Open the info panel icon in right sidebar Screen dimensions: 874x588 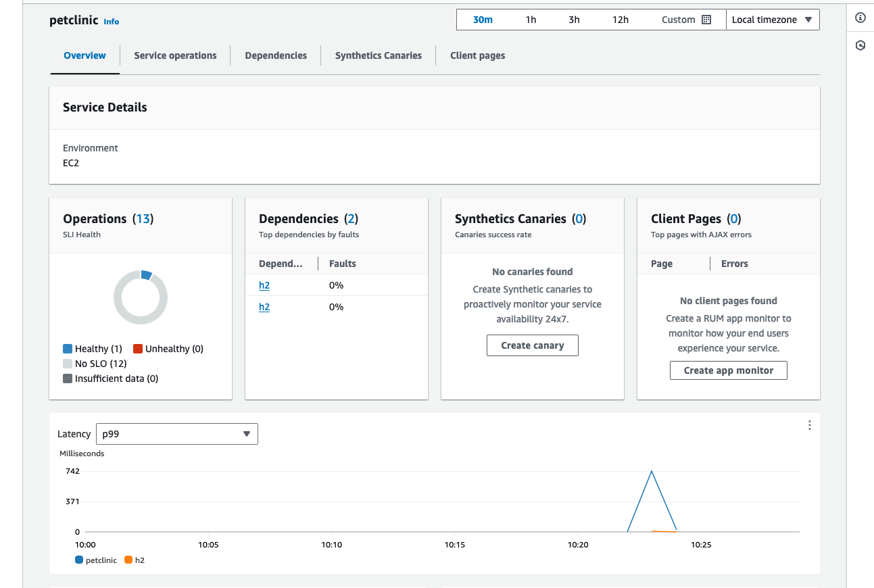tap(860, 18)
